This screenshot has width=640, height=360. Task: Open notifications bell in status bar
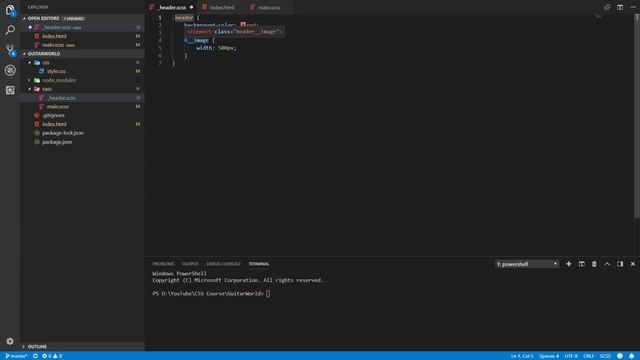pos(631,356)
